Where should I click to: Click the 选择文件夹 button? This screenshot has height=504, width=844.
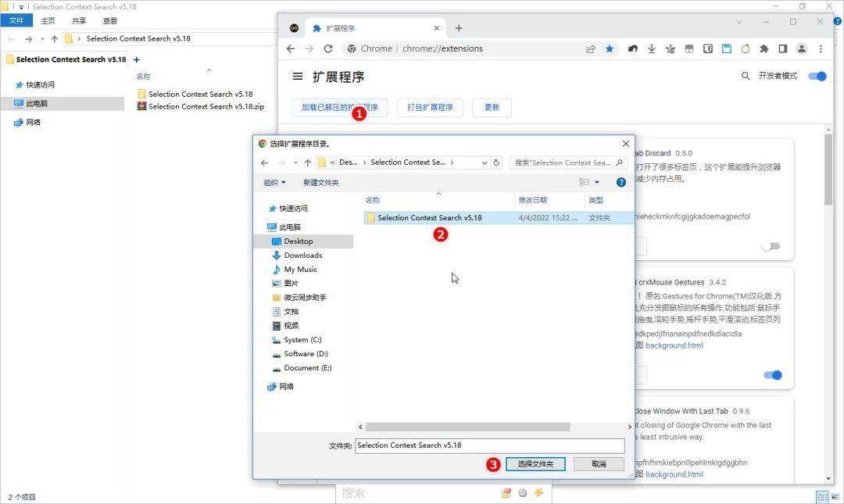(535, 464)
